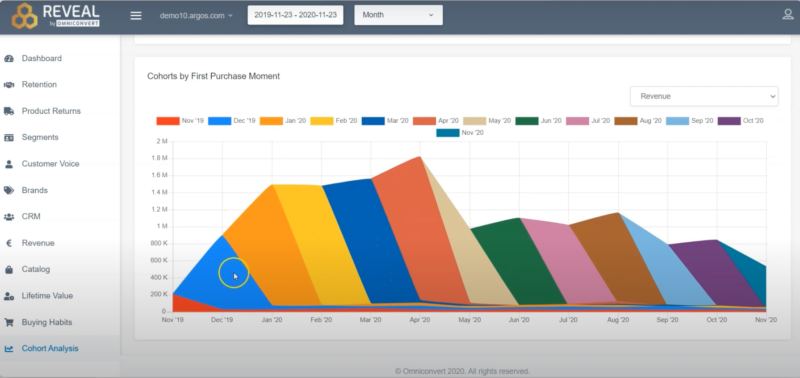
Task: Open the Segments page link
Action: pyautogui.click(x=40, y=138)
